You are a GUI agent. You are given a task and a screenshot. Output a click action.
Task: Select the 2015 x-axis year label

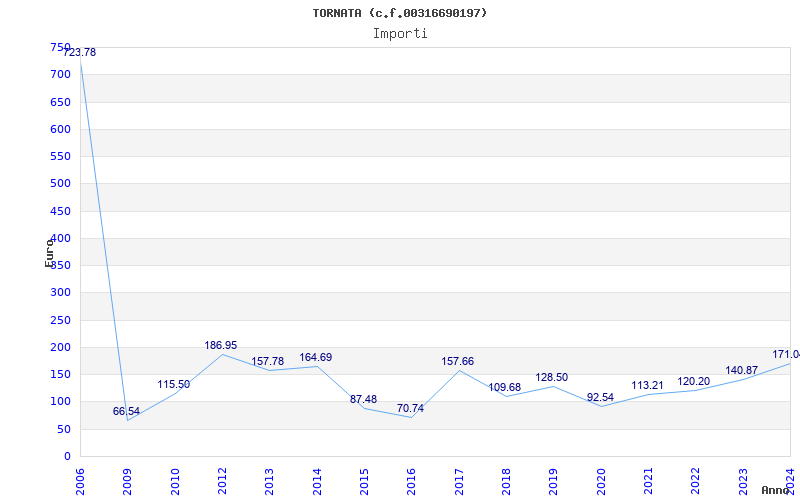364,482
